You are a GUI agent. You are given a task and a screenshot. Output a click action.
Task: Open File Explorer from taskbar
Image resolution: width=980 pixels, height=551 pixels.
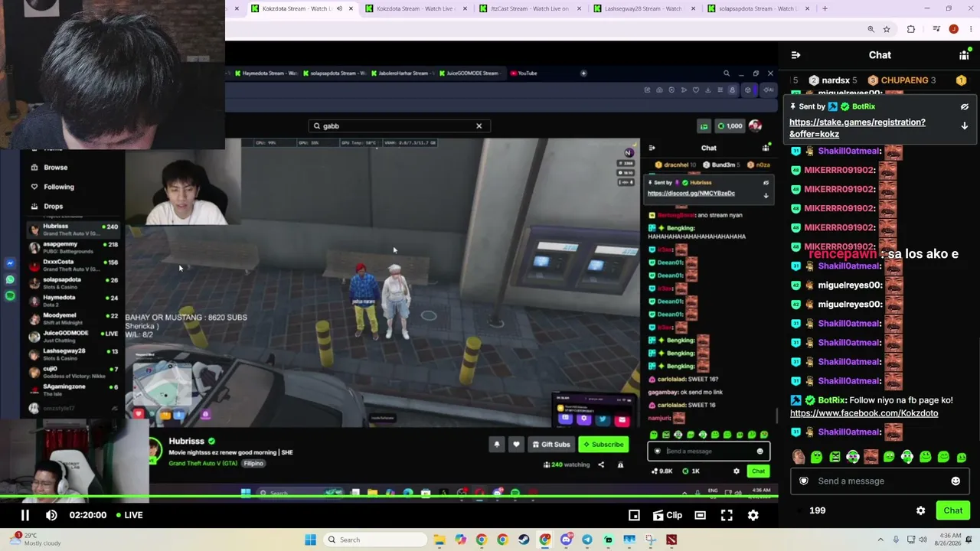[x=439, y=540]
